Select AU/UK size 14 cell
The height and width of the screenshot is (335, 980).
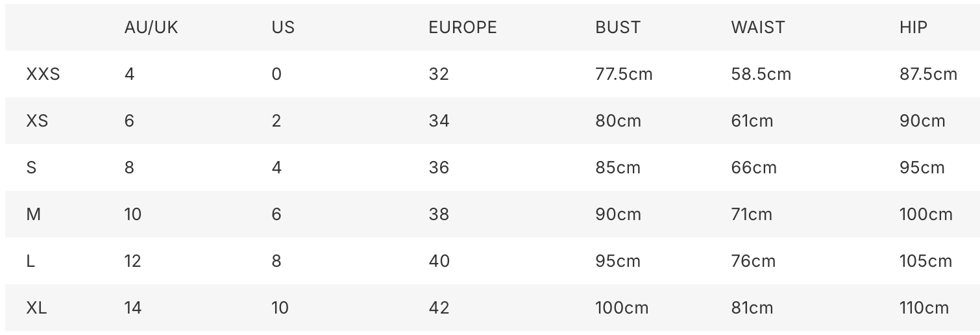133,308
